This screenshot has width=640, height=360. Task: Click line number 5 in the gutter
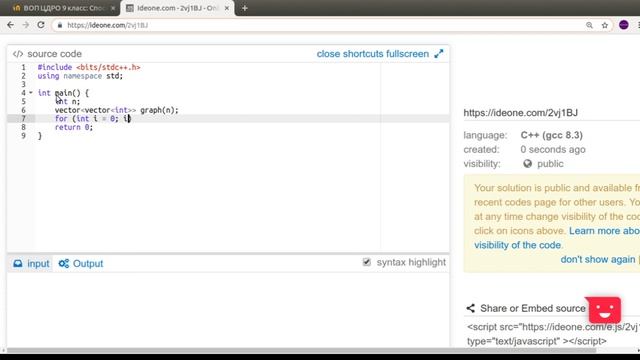pos(23,101)
